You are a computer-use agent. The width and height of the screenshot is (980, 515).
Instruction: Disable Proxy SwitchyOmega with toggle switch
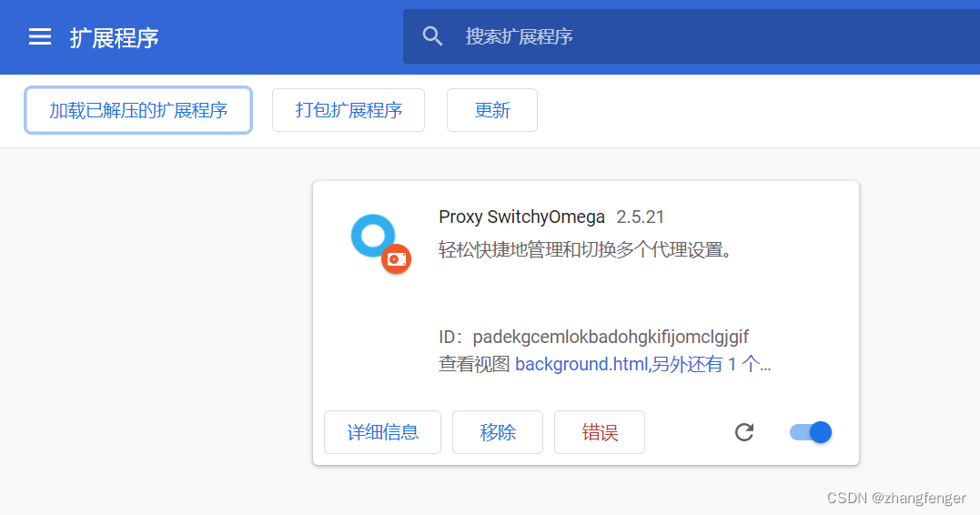coord(811,432)
